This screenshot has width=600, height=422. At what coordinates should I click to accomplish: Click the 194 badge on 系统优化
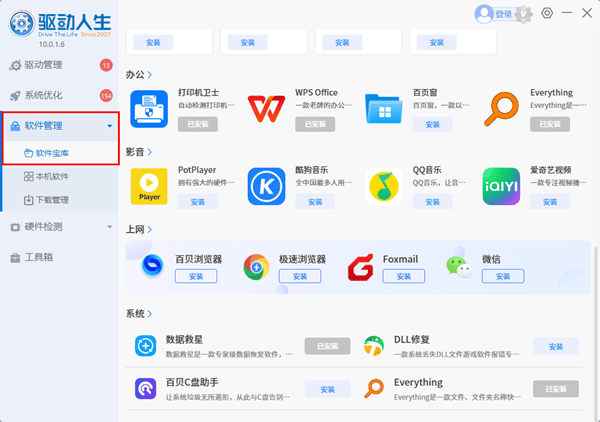tap(106, 95)
